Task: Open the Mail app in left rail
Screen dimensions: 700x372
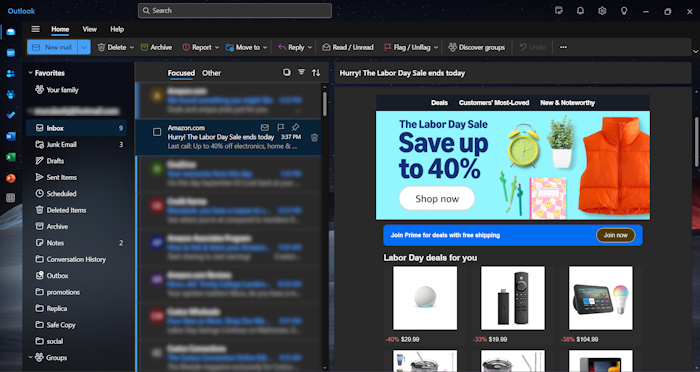Action: click(x=11, y=32)
